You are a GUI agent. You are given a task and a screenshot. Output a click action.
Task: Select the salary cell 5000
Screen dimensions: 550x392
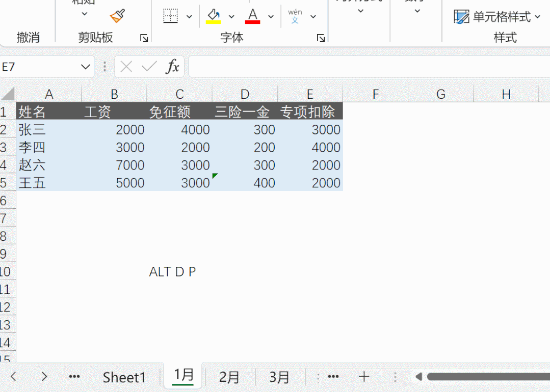114,183
